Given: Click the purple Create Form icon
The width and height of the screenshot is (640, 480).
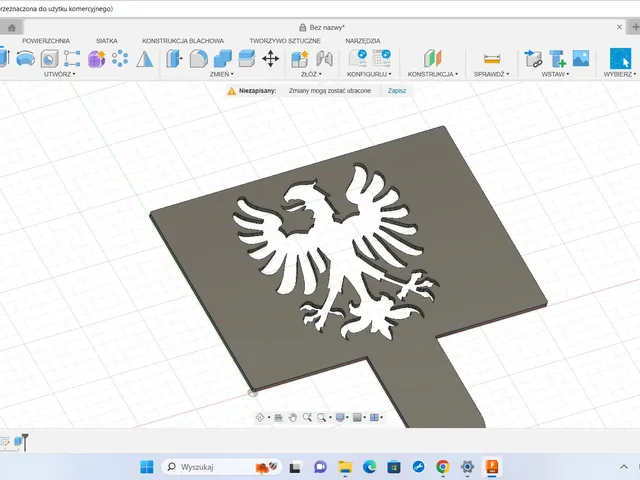Looking at the screenshot, I should pos(97,59).
